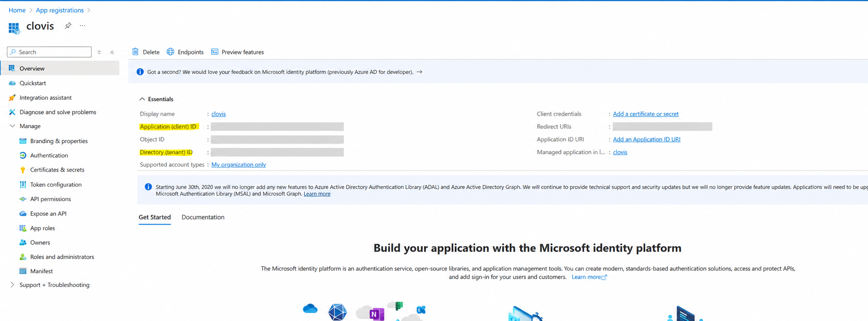Expand Support + Troubleshooting group
868x321 pixels.
coord(12,285)
